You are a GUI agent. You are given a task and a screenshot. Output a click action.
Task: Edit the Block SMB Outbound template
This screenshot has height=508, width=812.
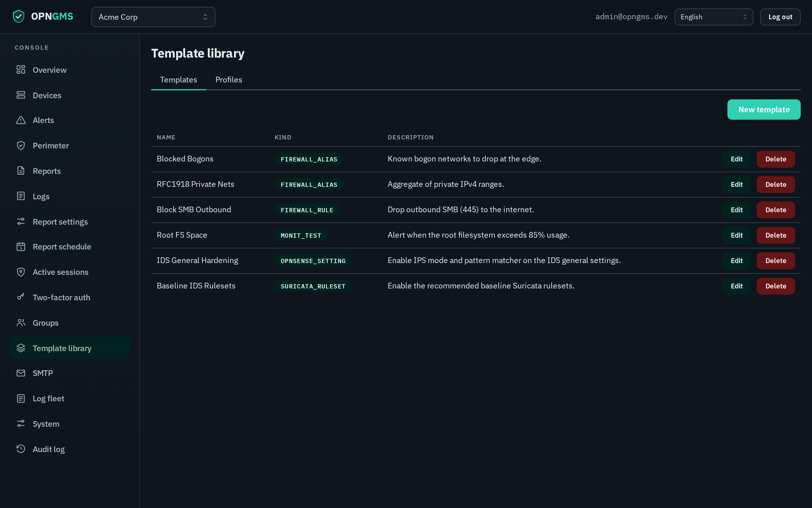(x=736, y=210)
